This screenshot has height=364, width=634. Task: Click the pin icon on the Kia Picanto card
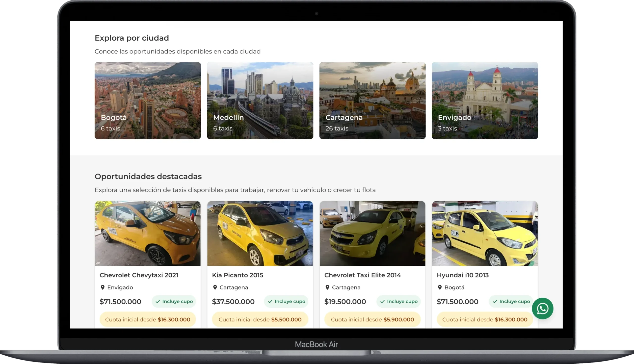[x=215, y=287]
